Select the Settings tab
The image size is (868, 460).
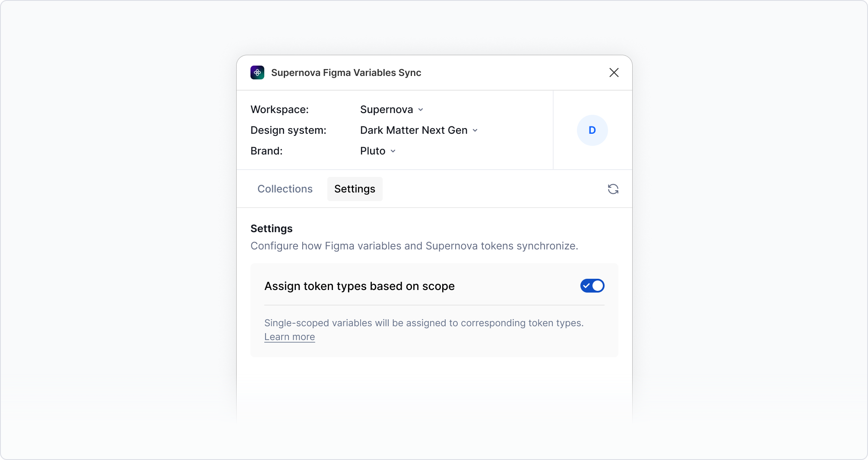click(354, 189)
